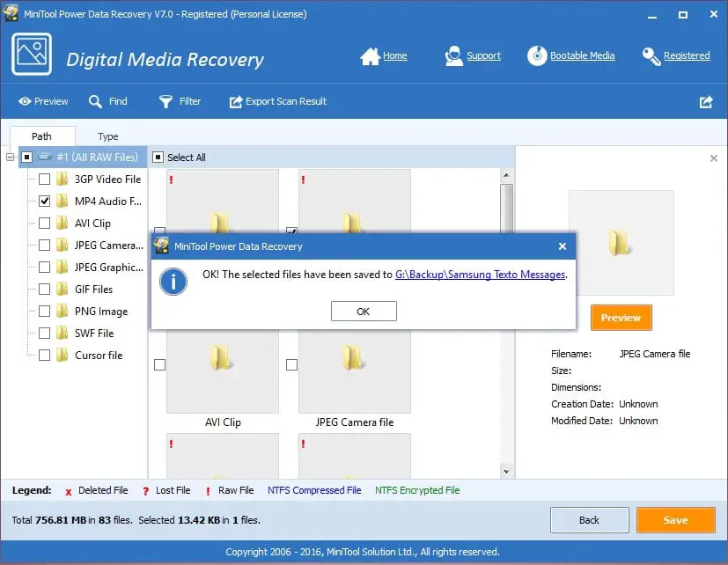Toggle the #1 (All RAW Files) checkbox
Image resolution: width=728 pixels, height=565 pixels.
26,157
